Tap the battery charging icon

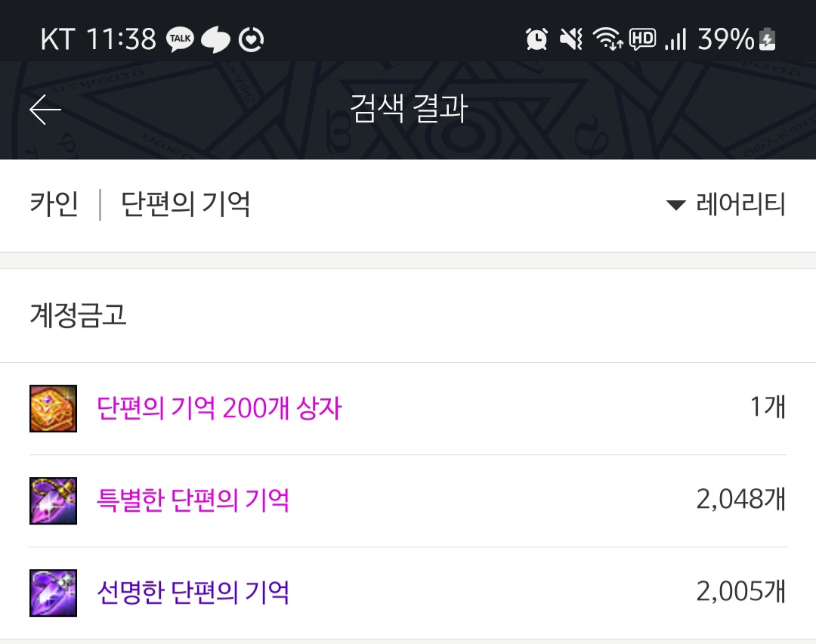pos(768,39)
